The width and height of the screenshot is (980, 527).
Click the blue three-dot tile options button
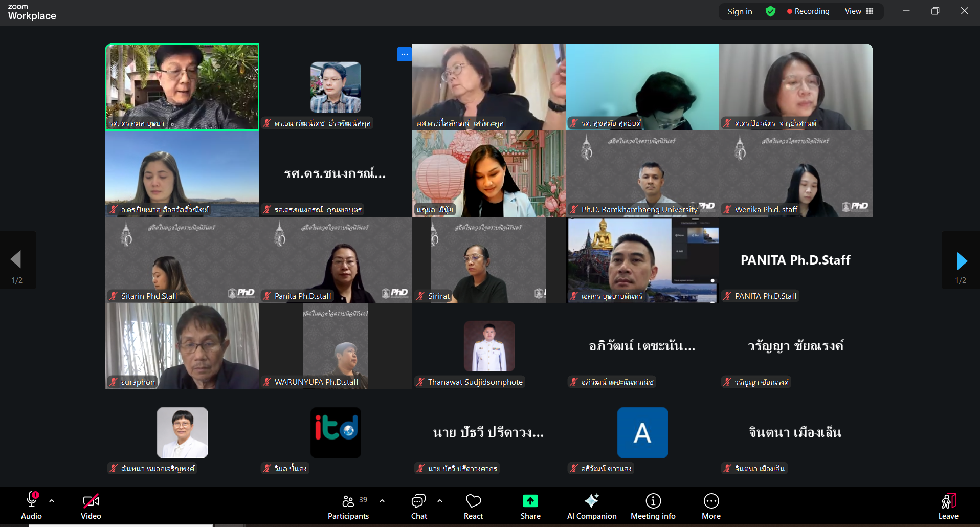point(404,54)
